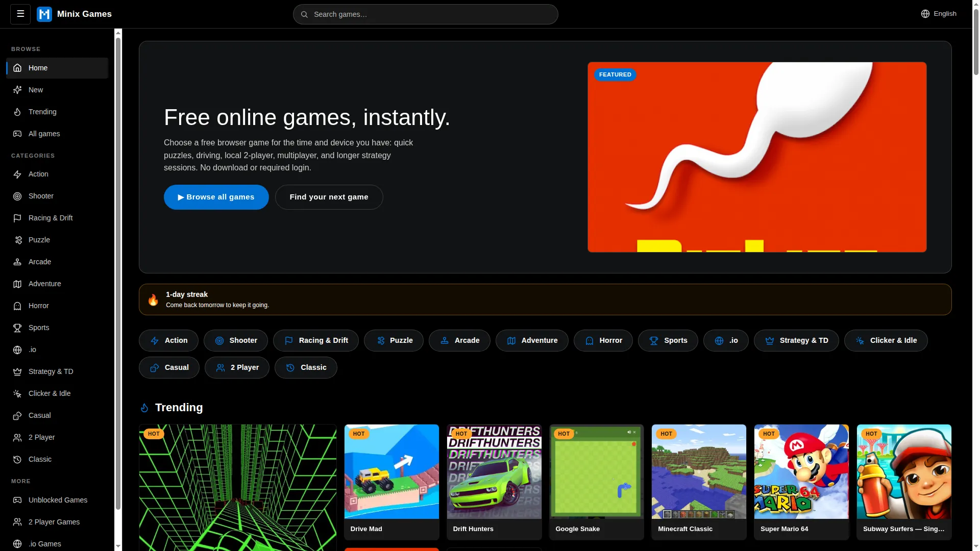Select the .io category chip
980x551 pixels.
click(726, 340)
